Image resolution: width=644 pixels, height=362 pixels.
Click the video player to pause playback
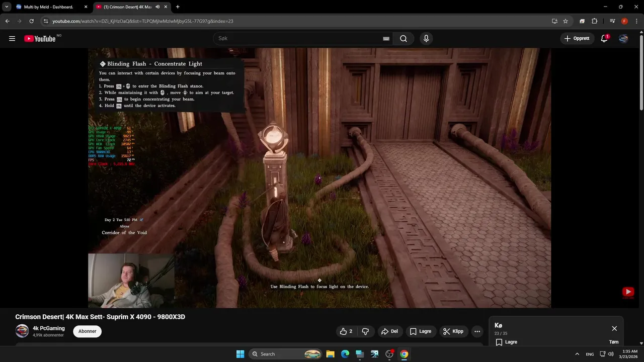[x=319, y=178]
